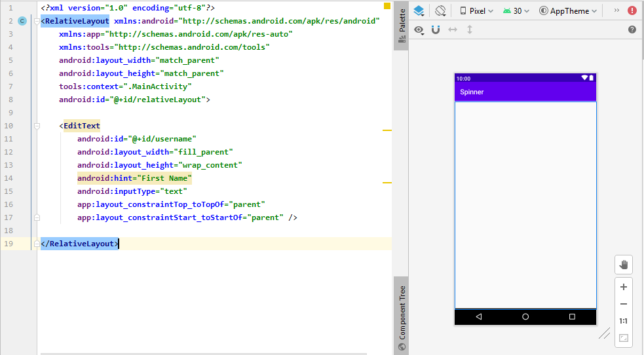Screen dimensions: 644x355
Task: Click the vertical expand arrow icon
Action: pyautogui.click(x=470, y=29)
